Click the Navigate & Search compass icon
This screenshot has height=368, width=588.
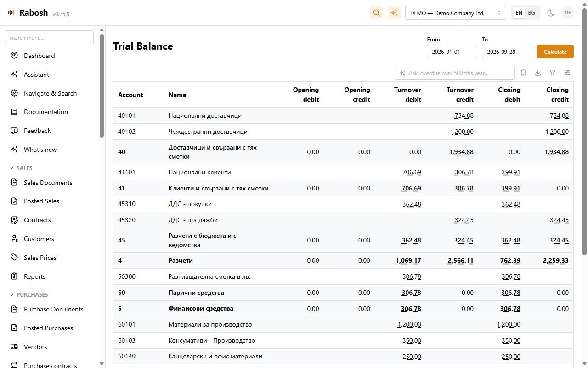pyautogui.click(x=14, y=93)
